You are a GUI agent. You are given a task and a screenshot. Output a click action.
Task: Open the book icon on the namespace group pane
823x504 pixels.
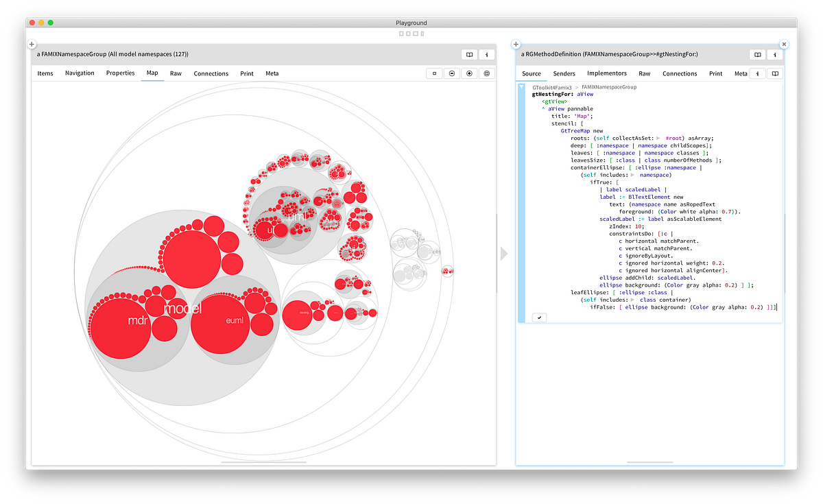[x=469, y=54]
